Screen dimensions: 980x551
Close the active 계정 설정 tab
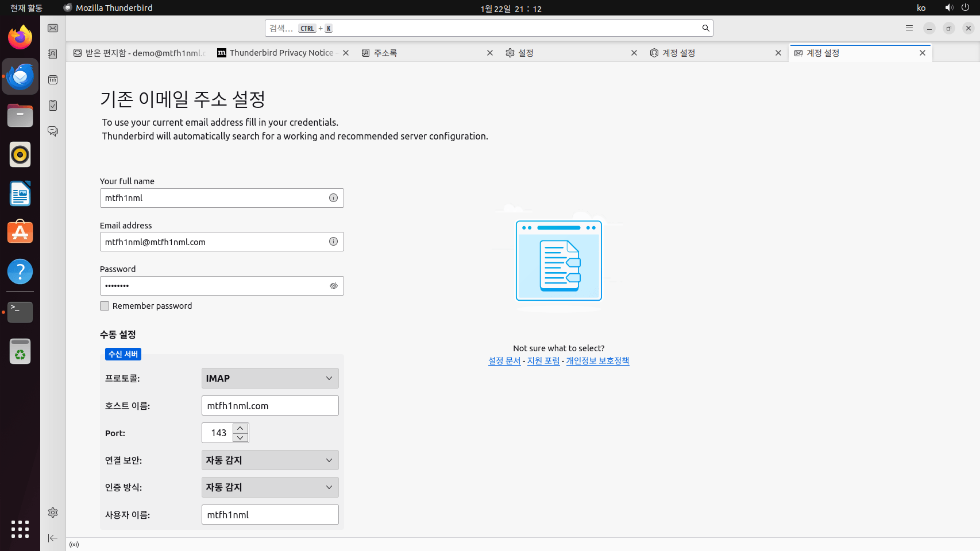[x=923, y=53]
